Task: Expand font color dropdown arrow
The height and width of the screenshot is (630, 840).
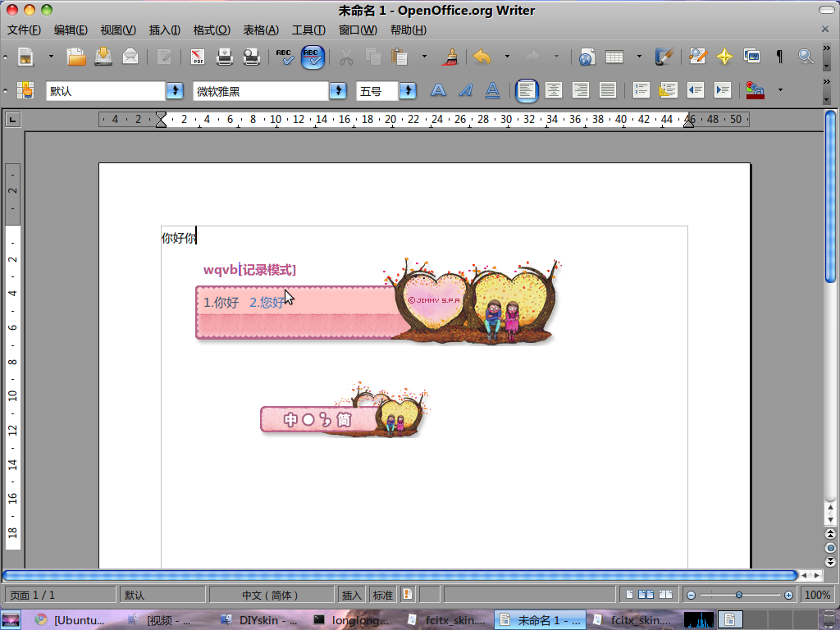Action: pos(780,90)
